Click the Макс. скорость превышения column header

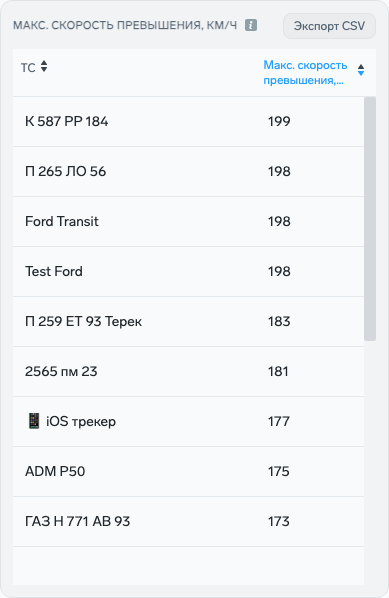point(305,72)
